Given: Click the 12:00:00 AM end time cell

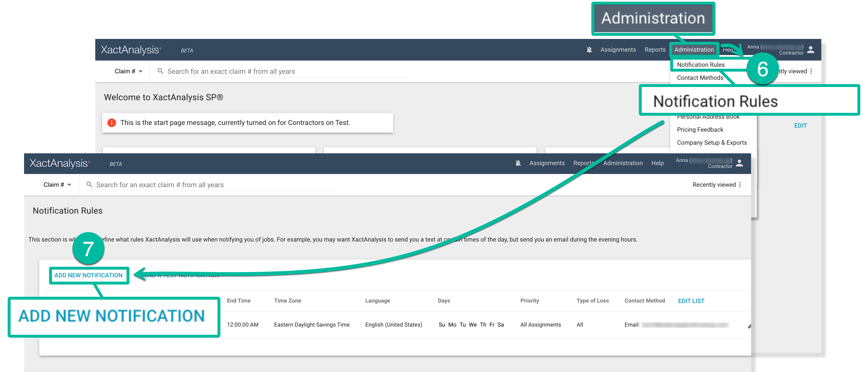Looking at the screenshot, I should (x=243, y=324).
